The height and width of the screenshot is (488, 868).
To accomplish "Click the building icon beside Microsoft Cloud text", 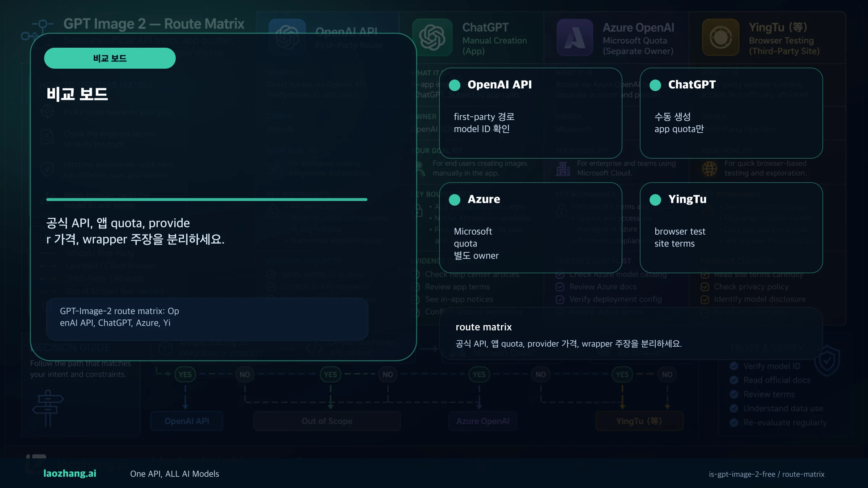I will [x=563, y=168].
